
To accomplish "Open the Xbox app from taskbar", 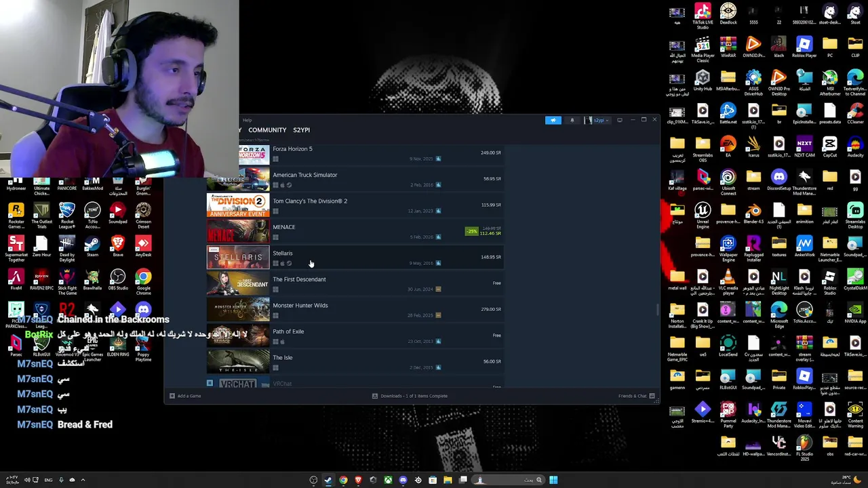I will pyautogui.click(x=388, y=480).
